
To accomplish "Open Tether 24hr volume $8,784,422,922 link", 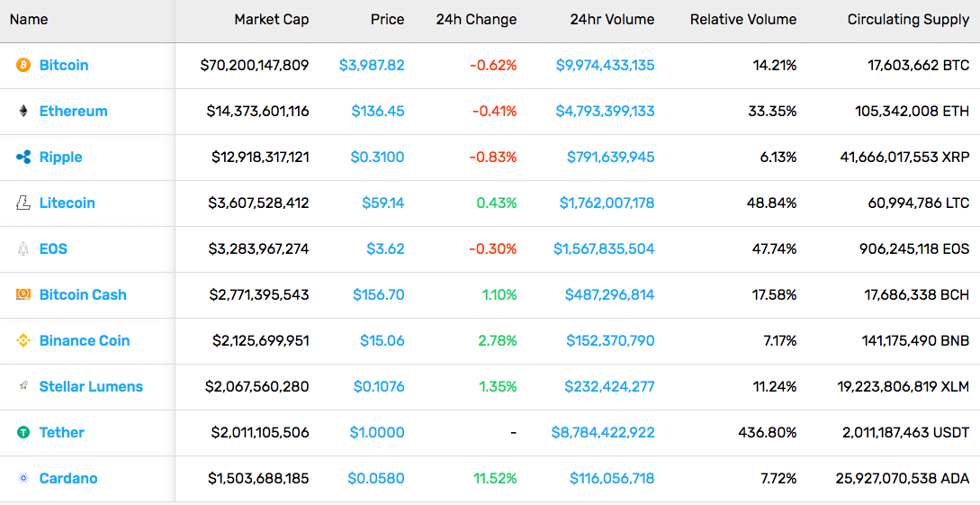I will [x=603, y=432].
